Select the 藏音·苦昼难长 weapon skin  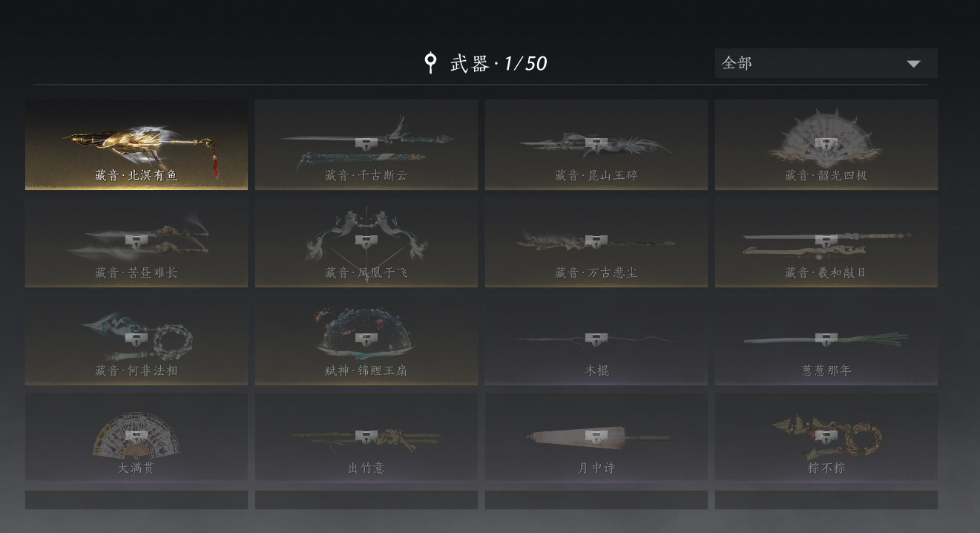point(137,242)
